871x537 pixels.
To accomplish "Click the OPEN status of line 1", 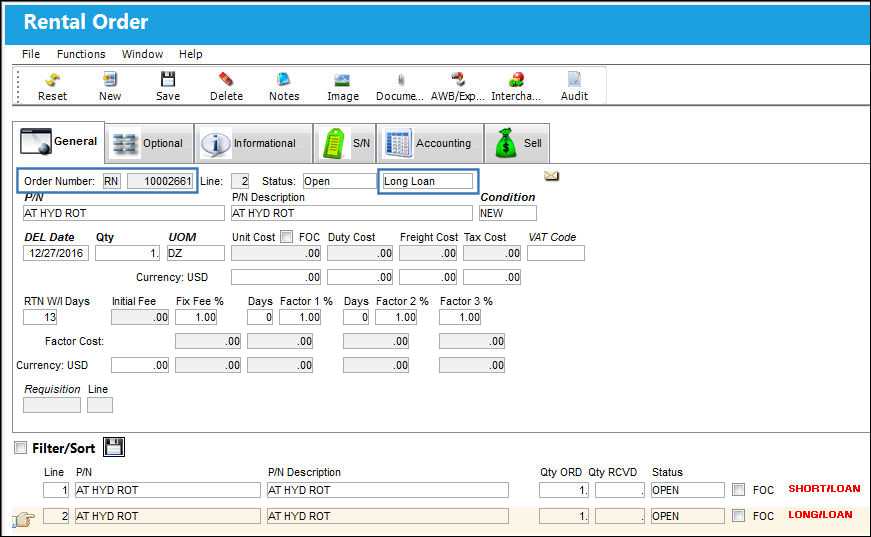I will pyautogui.click(x=688, y=490).
